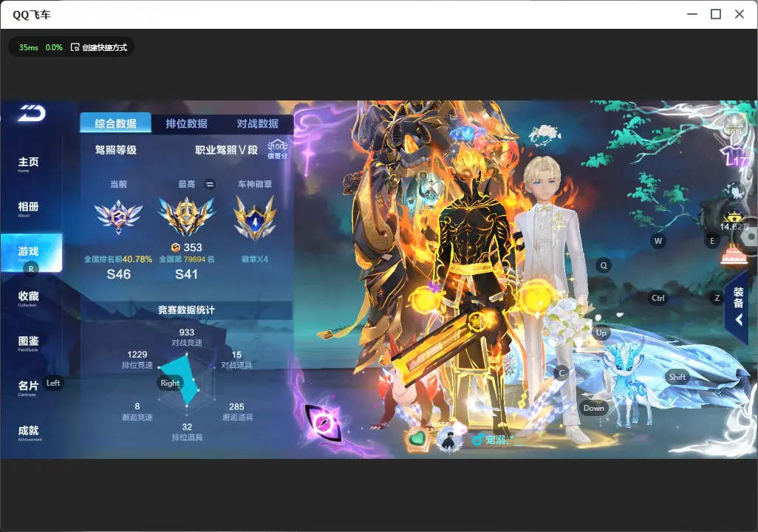Click the S46 season label
The width and height of the screenshot is (758, 532).
click(x=118, y=274)
